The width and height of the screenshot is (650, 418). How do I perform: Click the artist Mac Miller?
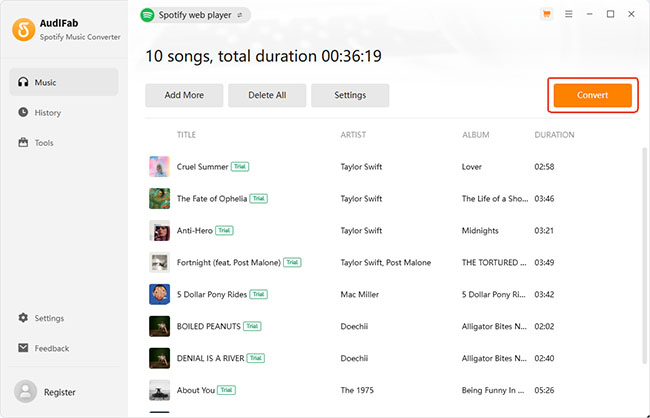[359, 294]
